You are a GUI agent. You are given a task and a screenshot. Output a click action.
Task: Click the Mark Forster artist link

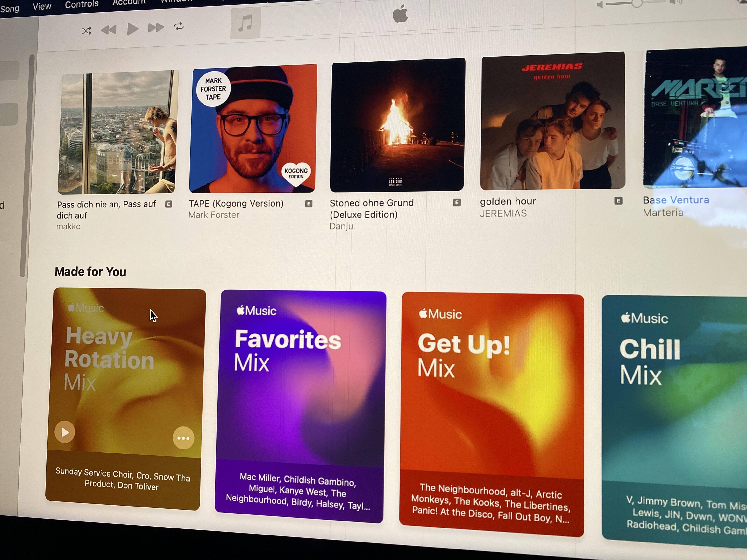214,215
